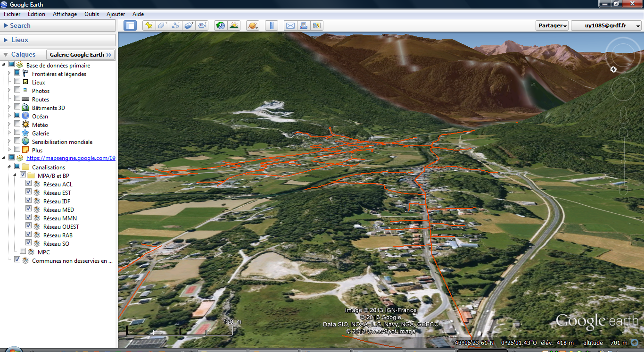Click the Street View pegman
644x352 pixels.
623,115
